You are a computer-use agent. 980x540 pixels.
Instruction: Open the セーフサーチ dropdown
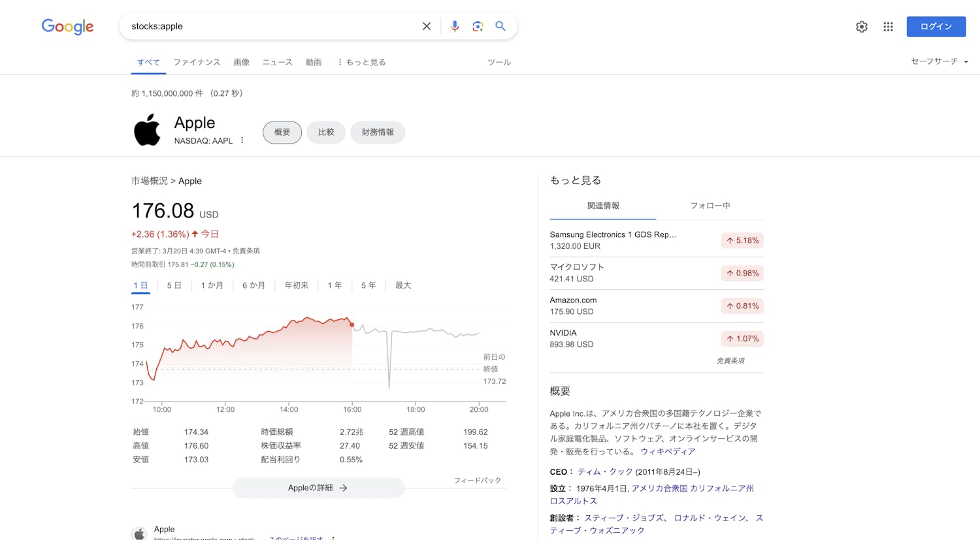coord(939,61)
